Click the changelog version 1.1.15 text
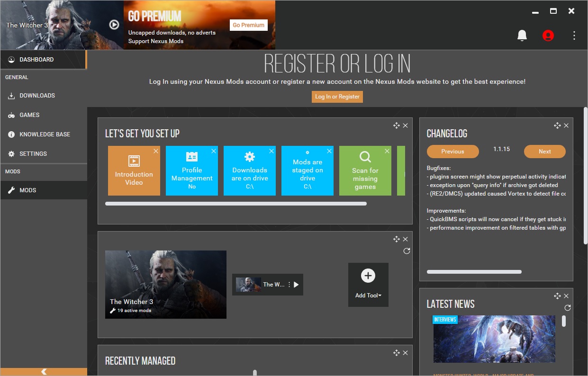Viewport: 588px width, 376px height. coord(501,149)
